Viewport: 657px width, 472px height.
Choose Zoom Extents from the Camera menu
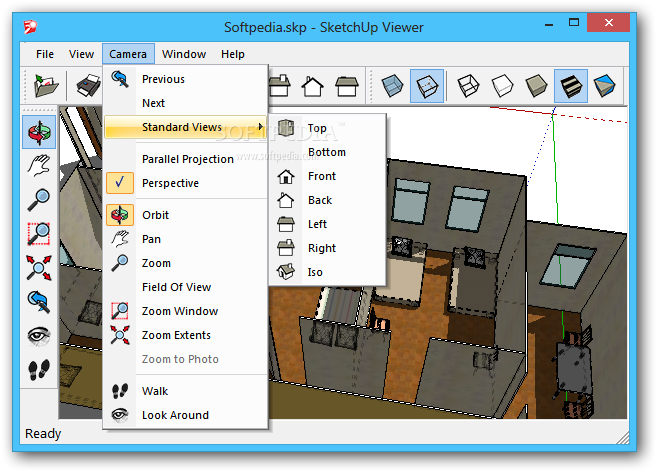point(185,335)
